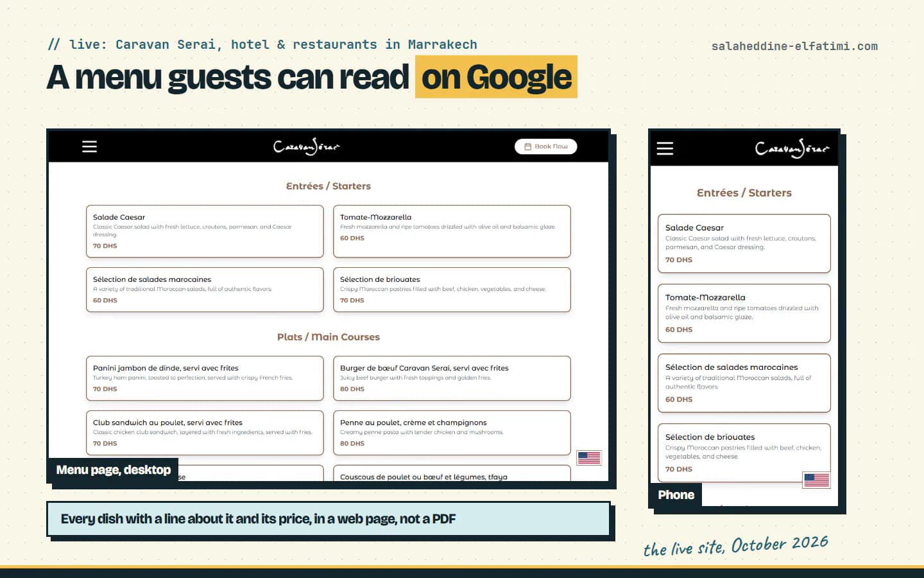The height and width of the screenshot is (578, 924).
Task: Click the 'on Google' highlighted title text
Action: click(496, 77)
